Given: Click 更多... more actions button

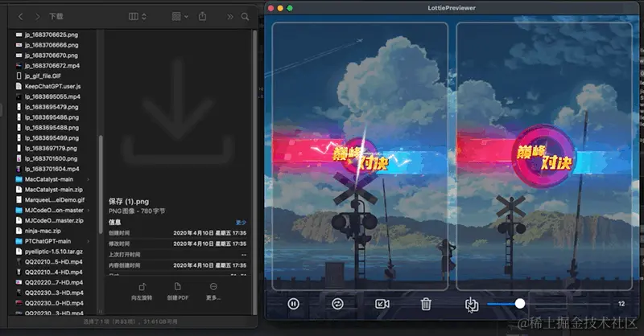Looking at the screenshot, I should 213,292.
